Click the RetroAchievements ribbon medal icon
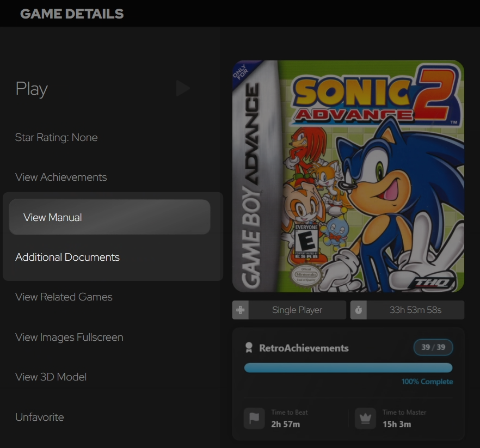The height and width of the screenshot is (448, 480). 249,347
